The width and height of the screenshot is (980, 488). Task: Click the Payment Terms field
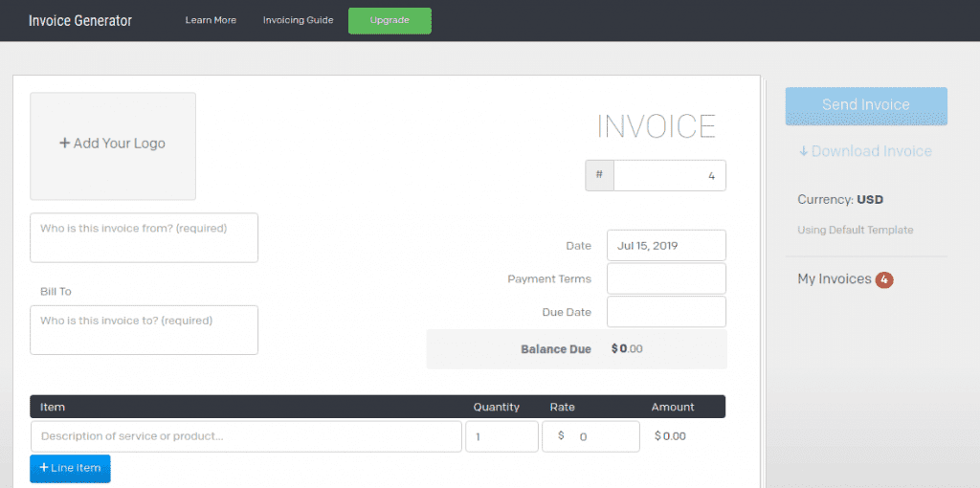666,278
